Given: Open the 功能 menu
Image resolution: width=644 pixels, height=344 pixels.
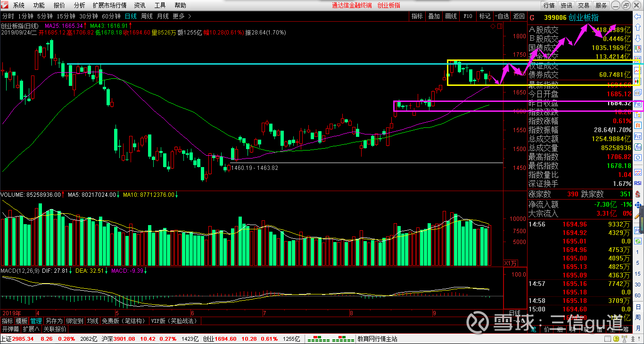Looking at the screenshot, I should tap(39, 5).
